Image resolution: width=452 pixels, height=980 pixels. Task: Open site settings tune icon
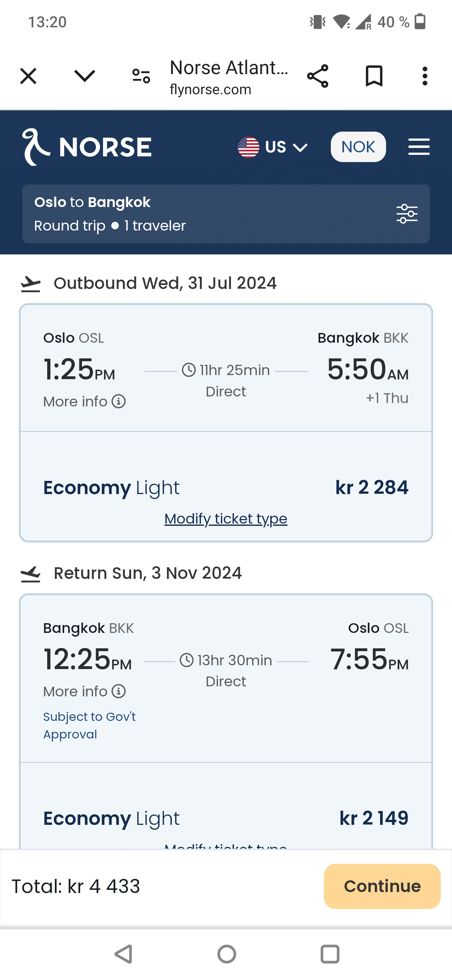(x=141, y=76)
